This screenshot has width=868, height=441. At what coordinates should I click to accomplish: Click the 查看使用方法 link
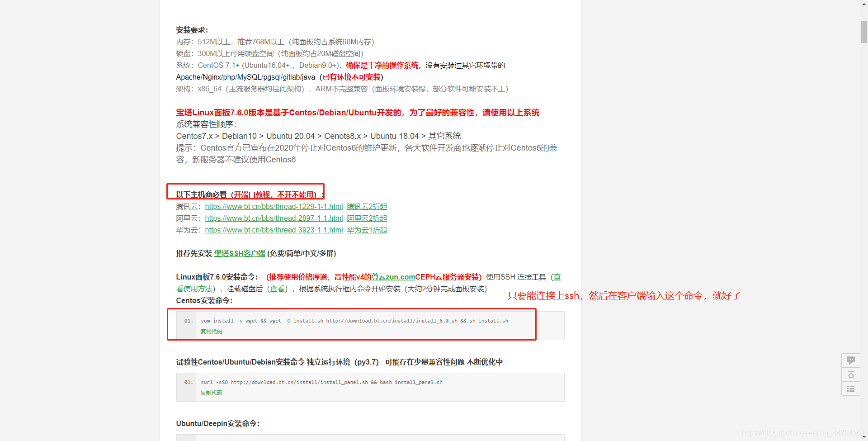[194, 289]
